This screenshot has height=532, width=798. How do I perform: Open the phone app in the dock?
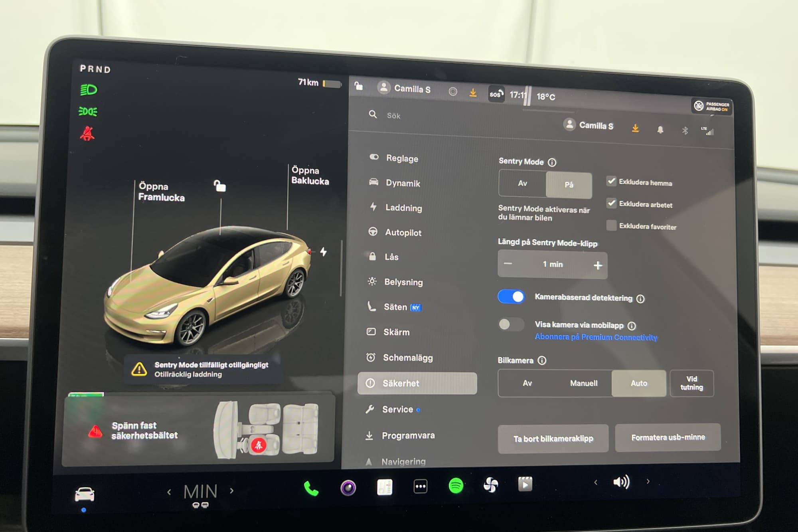311,488
